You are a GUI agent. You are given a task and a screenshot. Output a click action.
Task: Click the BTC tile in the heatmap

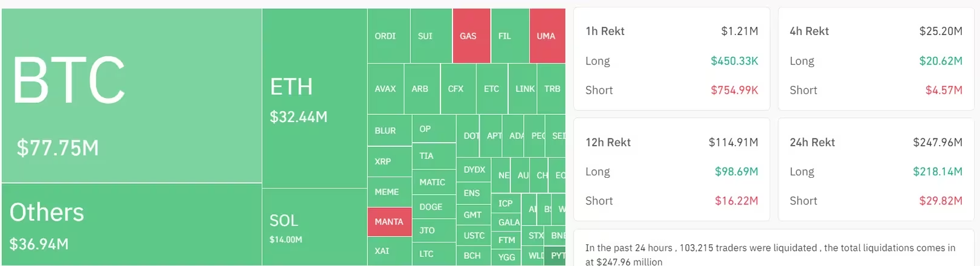(x=132, y=96)
